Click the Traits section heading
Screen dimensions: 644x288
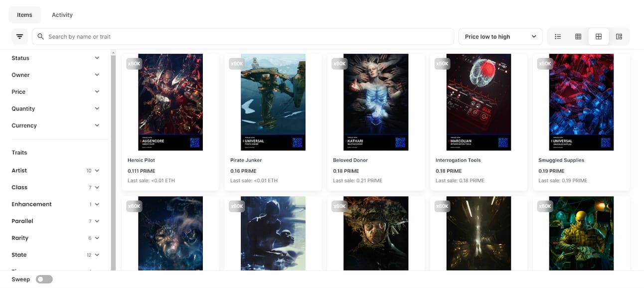tap(19, 152)
